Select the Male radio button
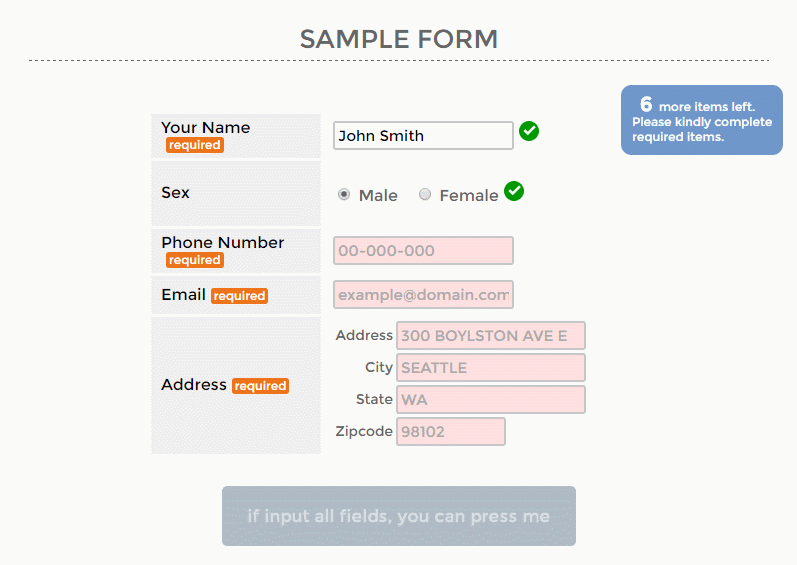This screenshot has height=565, width=797. pos(344,195)
